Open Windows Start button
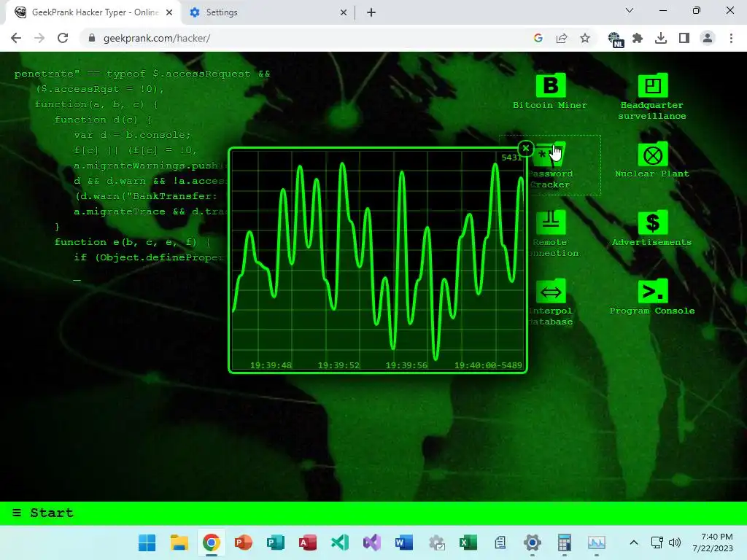The width and height of the screenshot is (747, 560). [147, 542]
